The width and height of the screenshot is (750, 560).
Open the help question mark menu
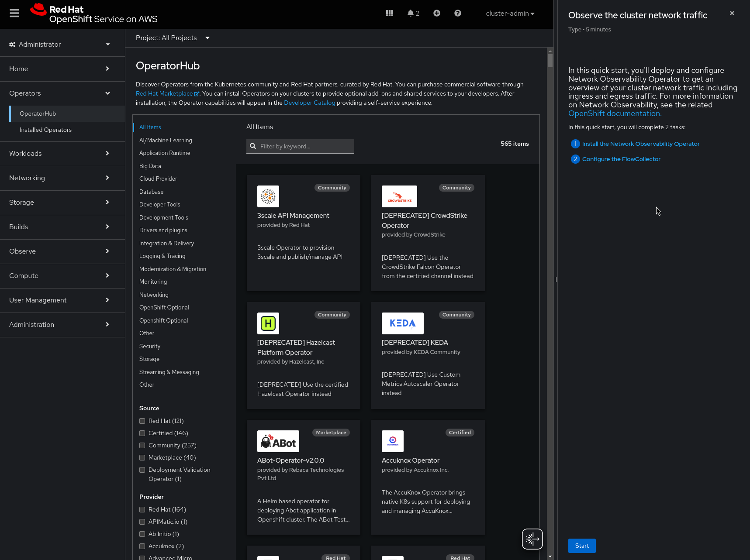click(458, 14)
